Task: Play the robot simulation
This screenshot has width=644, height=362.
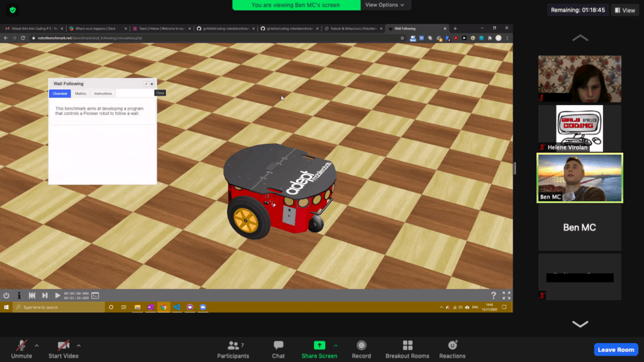Action: [x=57, y=295]
